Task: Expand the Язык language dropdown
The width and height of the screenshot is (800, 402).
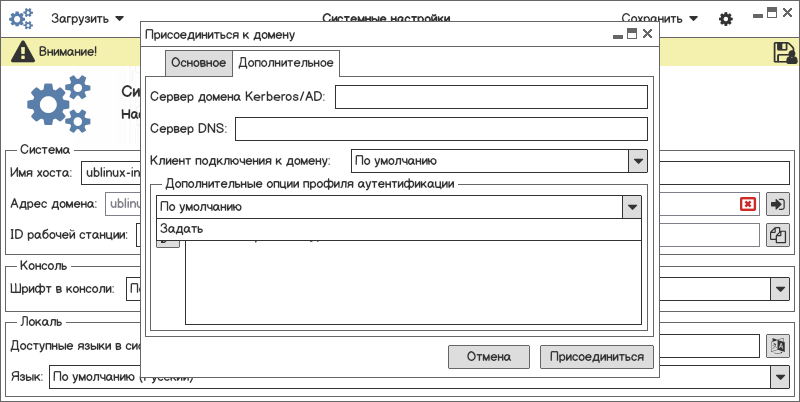Action: 779,377
